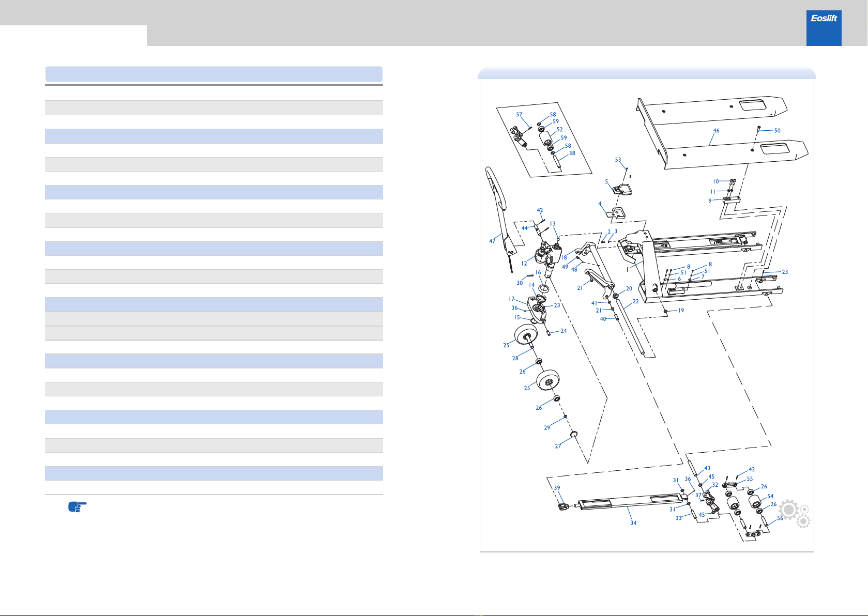The width and height of the screenshot is (868, 616).
Task: Select part label 30 near small pin
Action: click(520, 283)
